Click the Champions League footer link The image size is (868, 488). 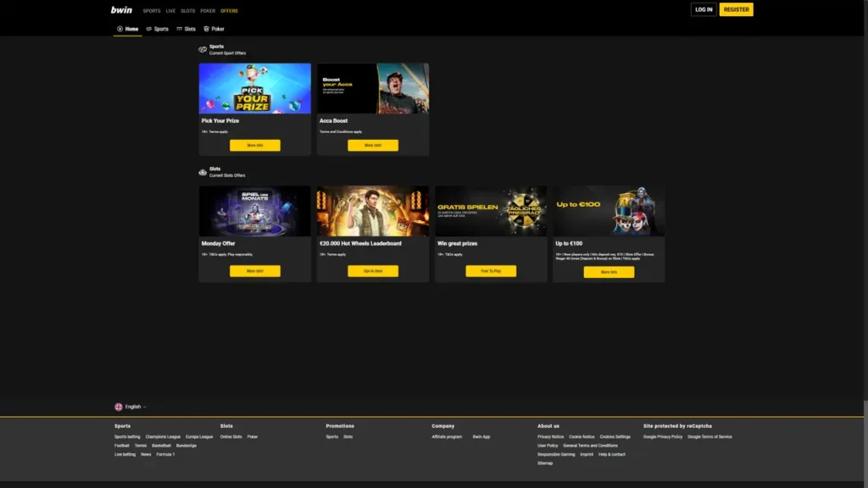(163, 436)
